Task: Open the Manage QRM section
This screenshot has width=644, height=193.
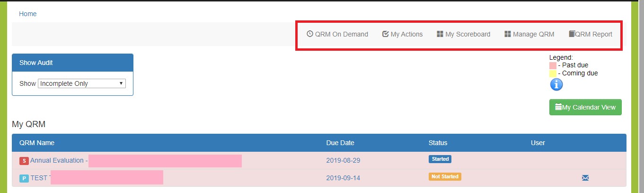Action: coord(529,34)
